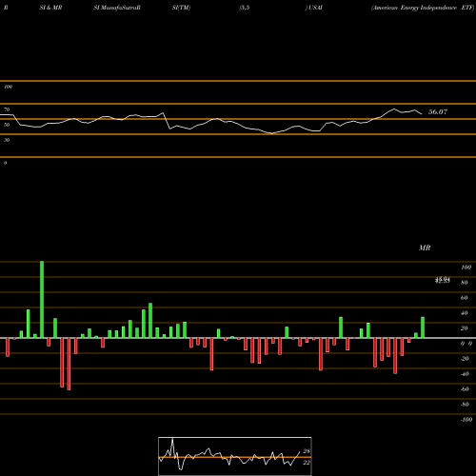This screenshot has height=476, width=476.
Task: Click the MunafaSutraR header text
Action: 120,8
